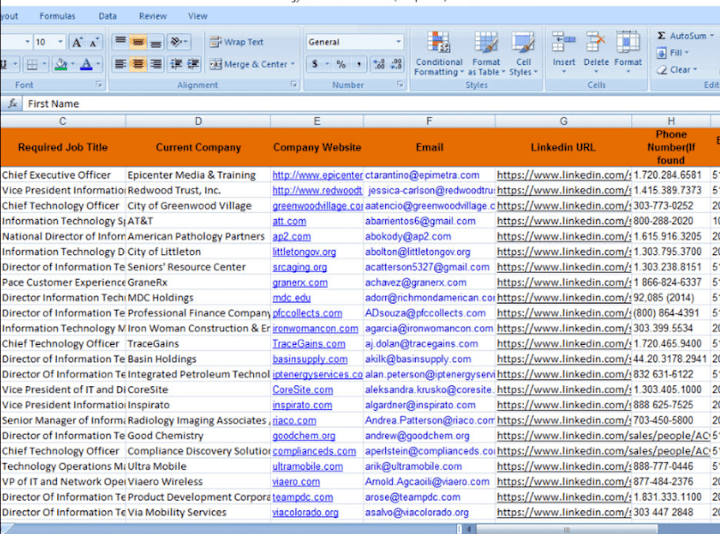Viewport: 720px width, 534px height.
Task: Select the cell reading Viaero Wireless
Action: 198,482
